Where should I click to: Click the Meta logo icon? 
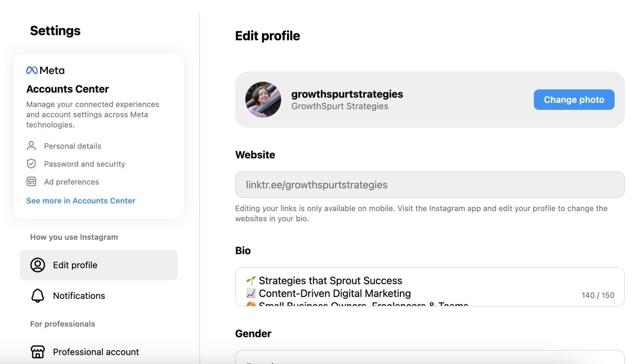coord(32,70)
